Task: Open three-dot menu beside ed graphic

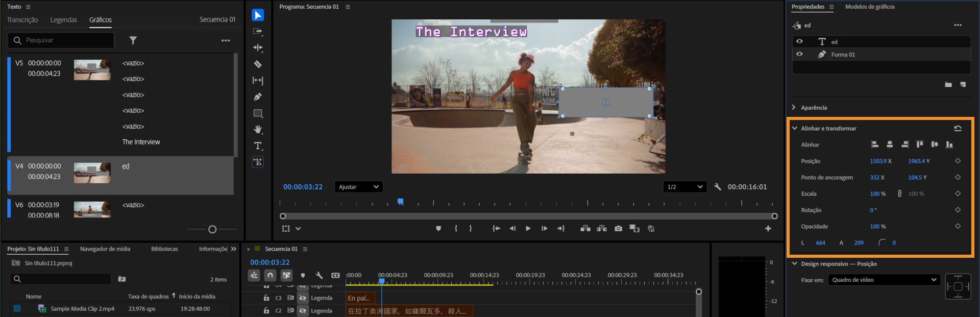Action: (x=958, y=25)
